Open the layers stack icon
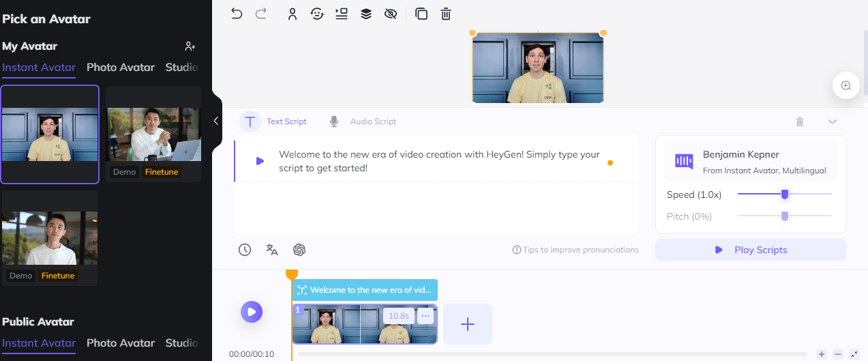Image resolution: width=868 pixels, height=361 pixels. [x=366, y=14]
